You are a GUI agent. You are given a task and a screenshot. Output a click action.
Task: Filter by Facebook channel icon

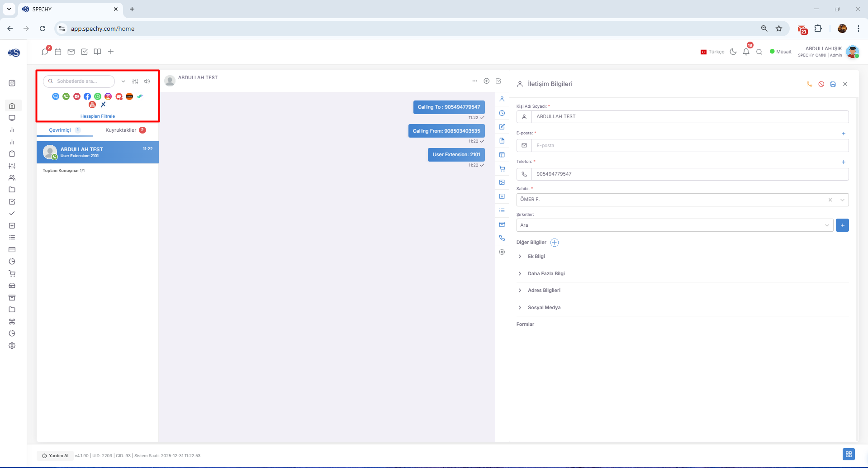(x=87, y=96)
